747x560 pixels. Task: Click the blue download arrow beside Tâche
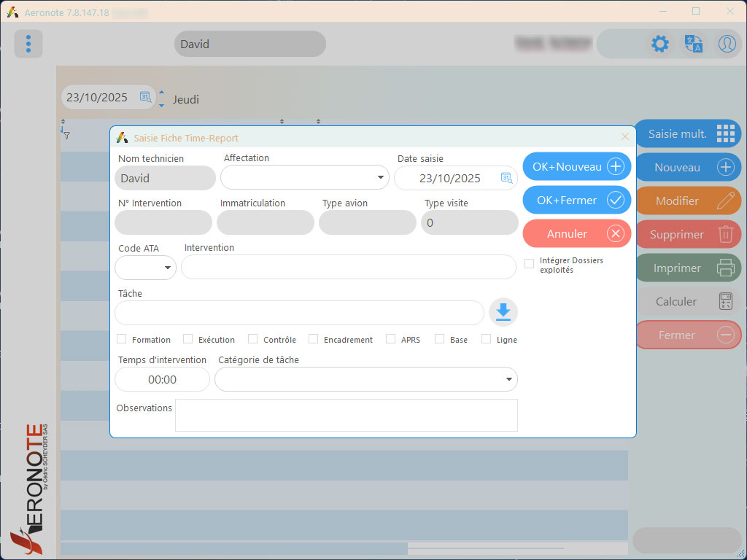tap(503, 312)
